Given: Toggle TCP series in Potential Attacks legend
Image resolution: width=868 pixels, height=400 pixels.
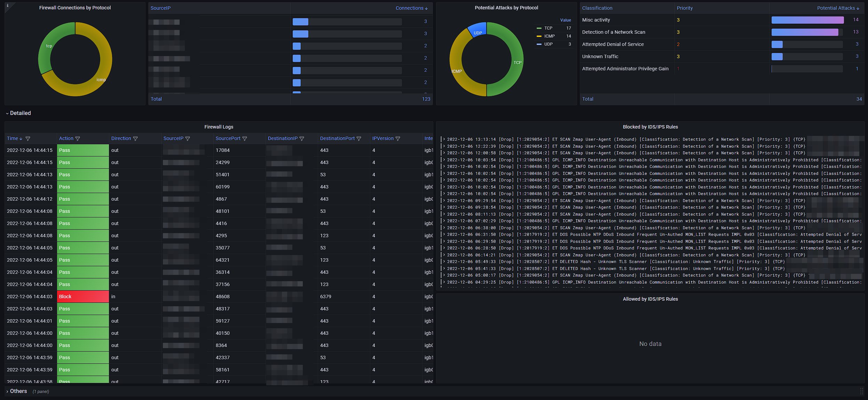Looking at the screenshot, I should (x=548, y=28).
